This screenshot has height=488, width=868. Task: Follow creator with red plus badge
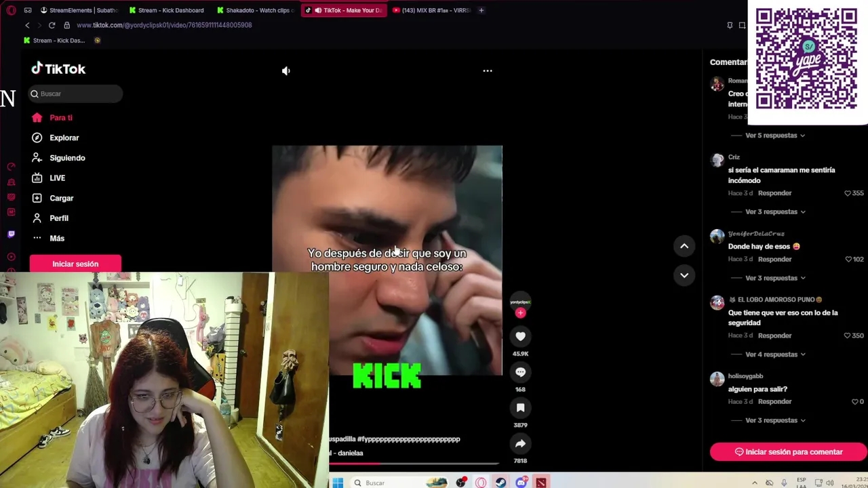(520, 313)
